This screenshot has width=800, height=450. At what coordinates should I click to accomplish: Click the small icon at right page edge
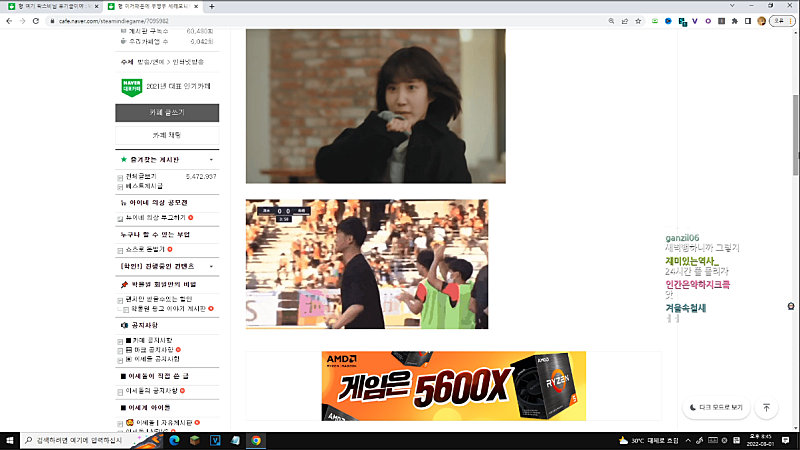pos(791,306)
